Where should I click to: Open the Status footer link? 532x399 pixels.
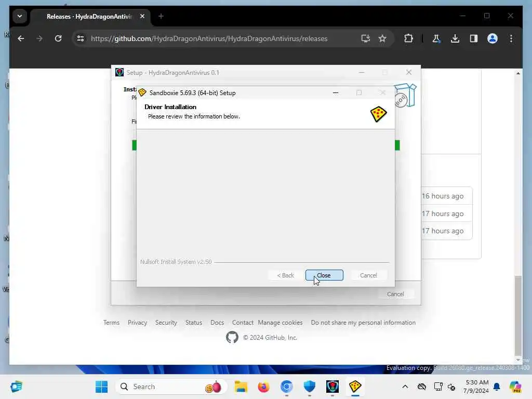194,322
